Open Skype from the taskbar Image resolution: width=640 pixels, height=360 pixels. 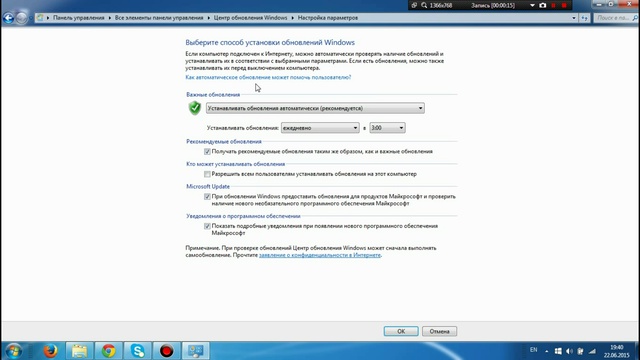[138, 351]
